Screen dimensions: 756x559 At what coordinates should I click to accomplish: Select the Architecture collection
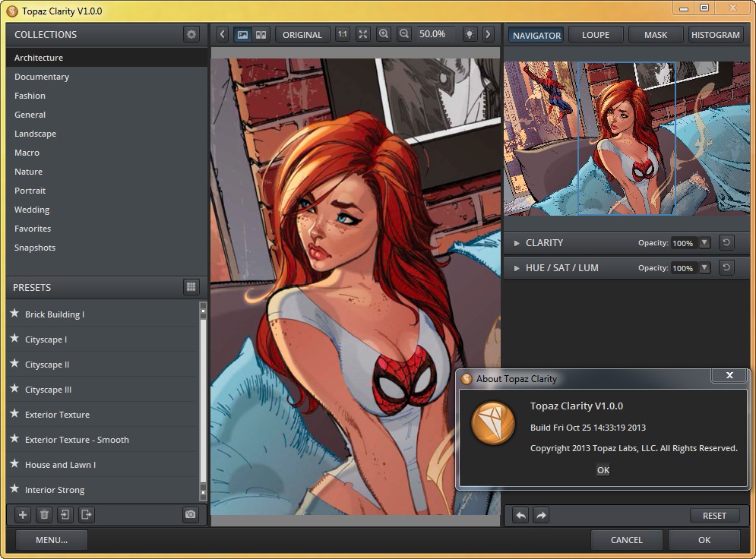coord(106,58)
